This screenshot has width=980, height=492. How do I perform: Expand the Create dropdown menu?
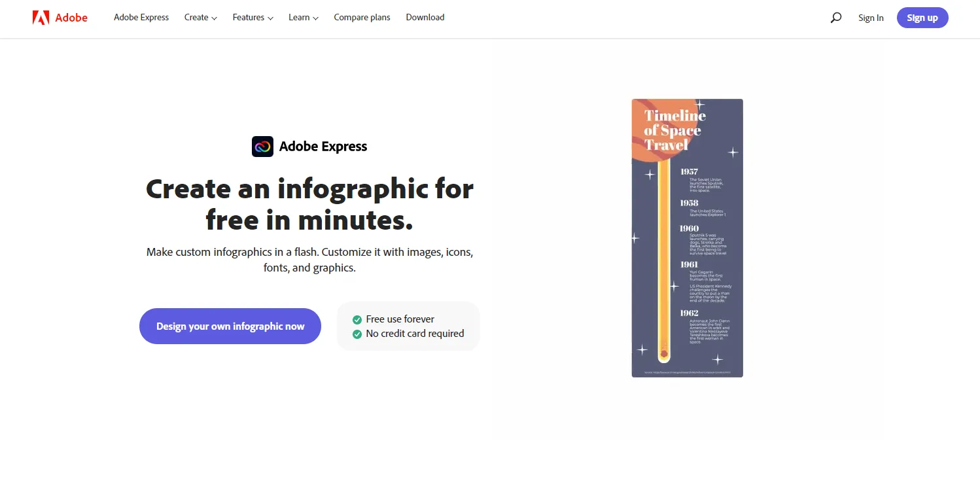[200, 18]
